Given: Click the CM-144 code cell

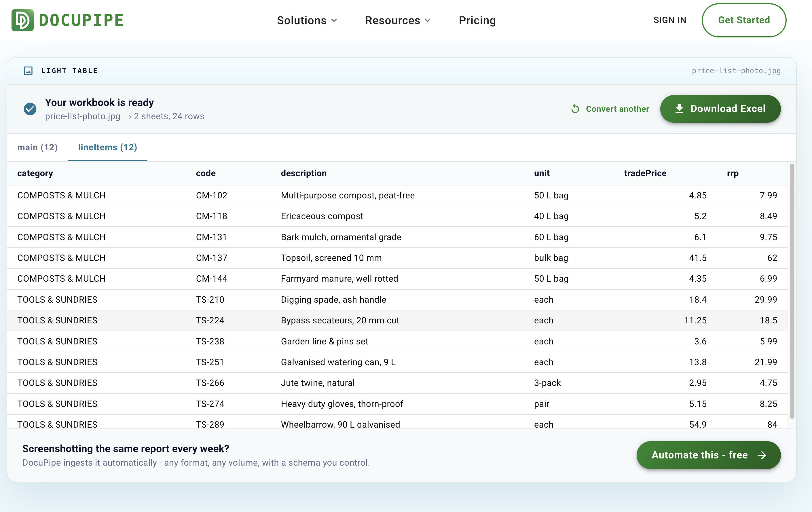Looking at the screenshot, I should [211, 278].
